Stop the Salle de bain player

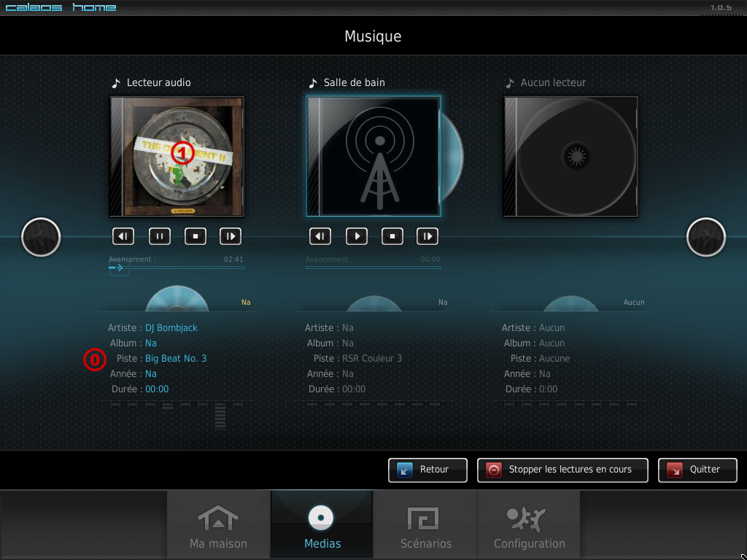392,236
